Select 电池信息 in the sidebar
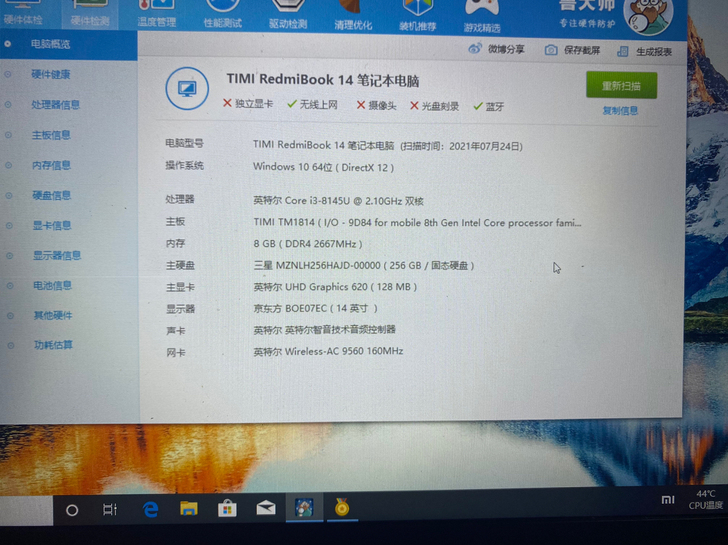 [x=52, y=285]
